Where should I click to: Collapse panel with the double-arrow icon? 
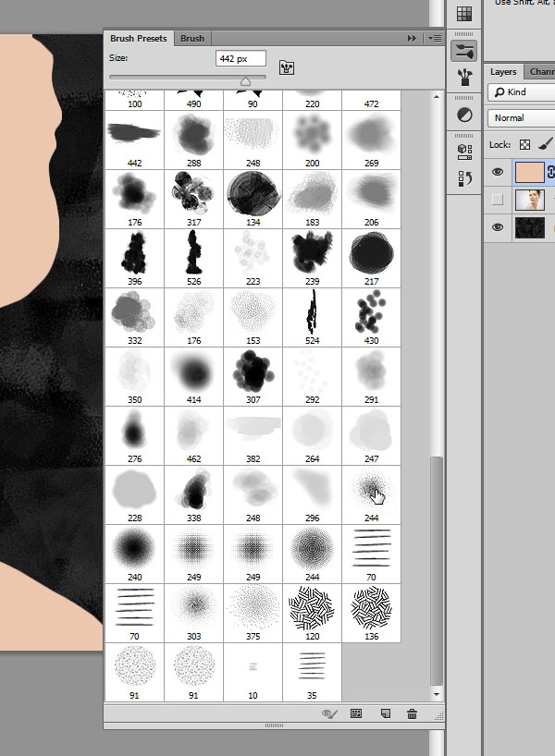tap(412, 38)
